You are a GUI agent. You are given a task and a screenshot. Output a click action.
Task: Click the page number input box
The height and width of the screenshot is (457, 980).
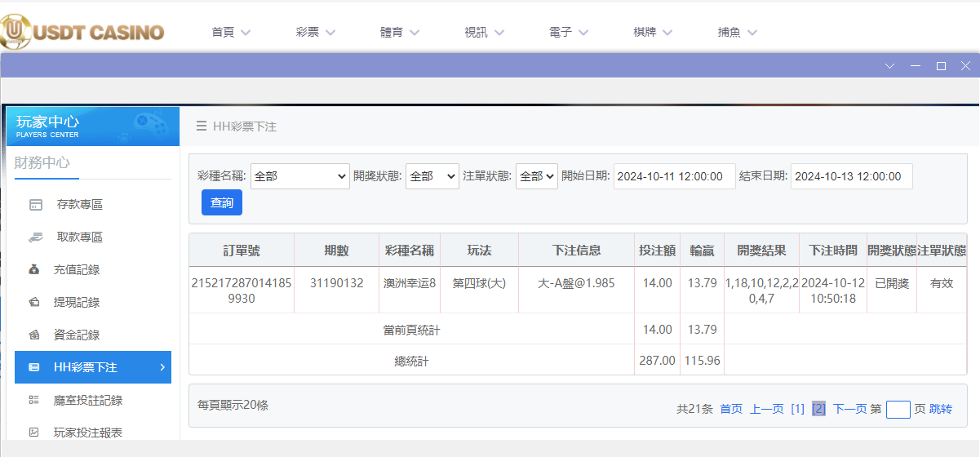click(898, 409)
